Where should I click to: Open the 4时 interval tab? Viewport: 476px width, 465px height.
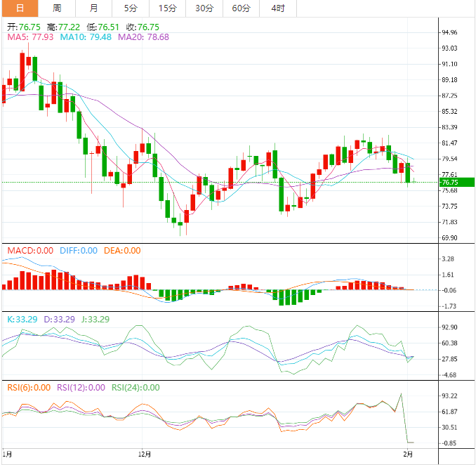point(278,8)
